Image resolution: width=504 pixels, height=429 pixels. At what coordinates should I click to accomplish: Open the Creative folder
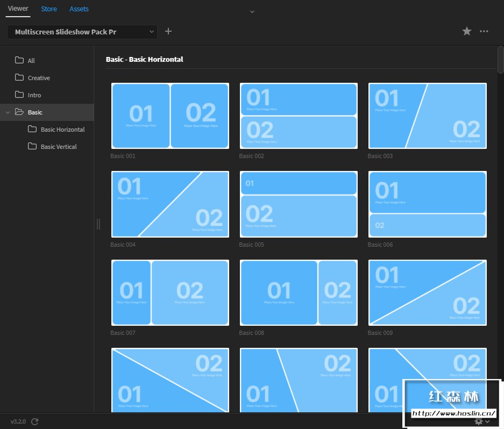32,78
